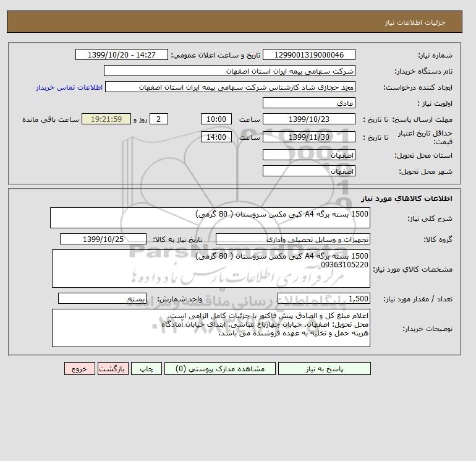Click اطلاعات کالاهای مورد نیاز section heading
The width and height of the screenshot is (476, 461).
[x=407, y=199]
